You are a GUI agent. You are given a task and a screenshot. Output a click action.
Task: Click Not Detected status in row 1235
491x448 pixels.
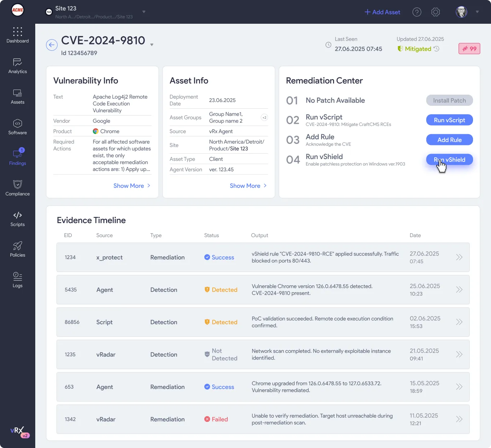[x=221, y=354]
